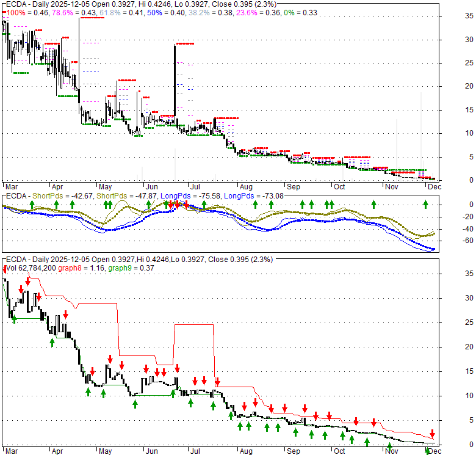Click the -60 level on the indicator axis
The width and height of the screenshot is (476, 455).
coord(468,241)
